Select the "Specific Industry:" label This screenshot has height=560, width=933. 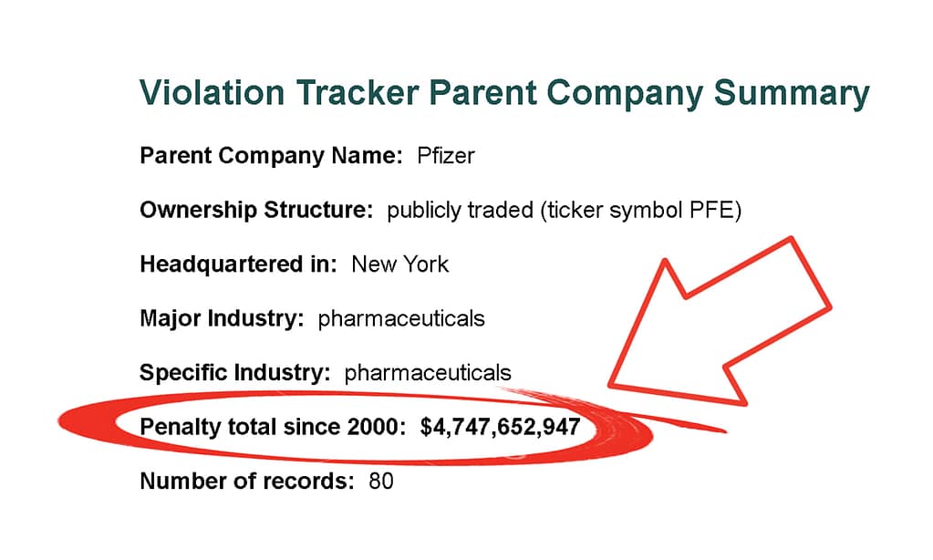(x=234, y=373)
